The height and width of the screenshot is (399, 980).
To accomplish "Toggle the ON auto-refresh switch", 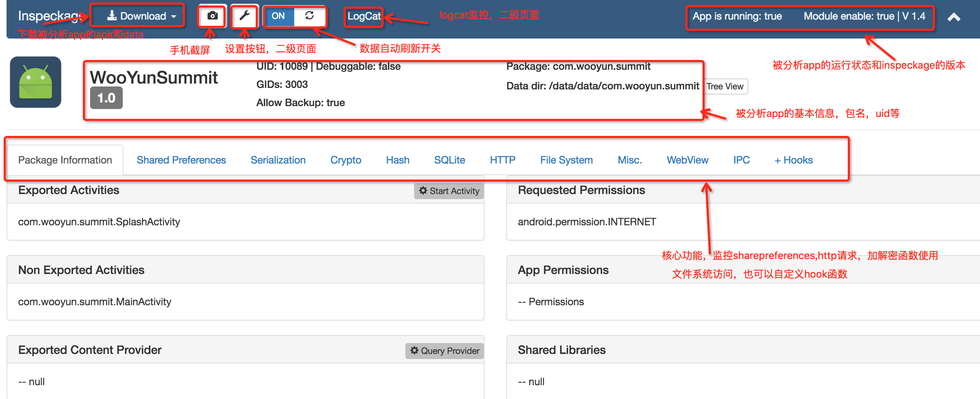I will coord(278,16).
